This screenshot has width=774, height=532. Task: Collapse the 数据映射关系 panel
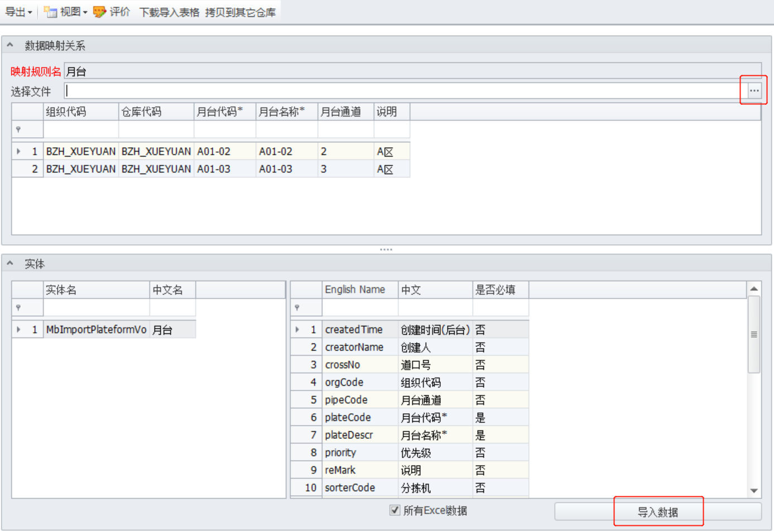click(10, 45)
